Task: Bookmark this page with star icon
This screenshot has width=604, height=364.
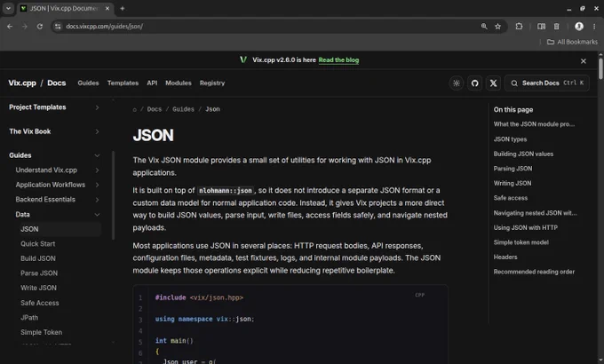Action: coord(497,27)
